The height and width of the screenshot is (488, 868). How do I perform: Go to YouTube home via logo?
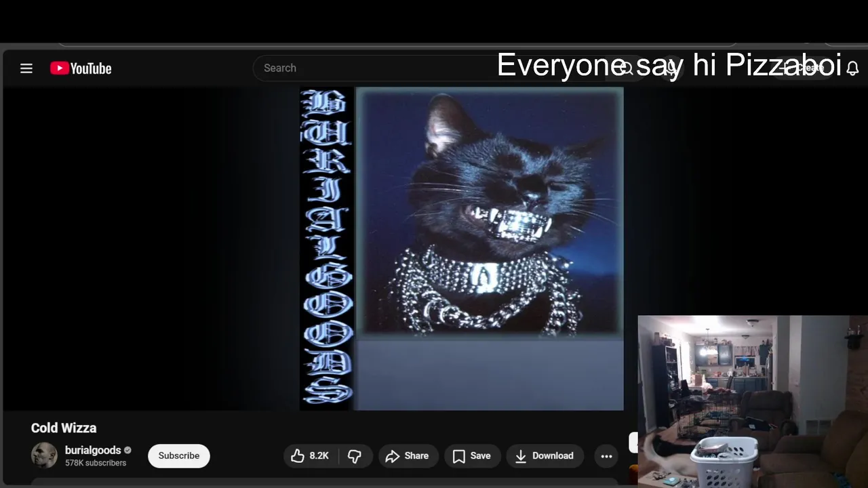point(81,68)
